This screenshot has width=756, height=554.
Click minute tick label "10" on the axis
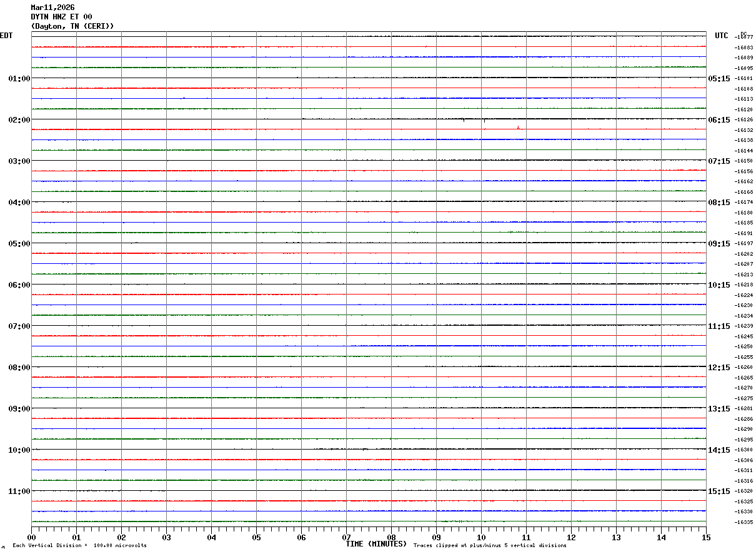(x=482, y=537)
